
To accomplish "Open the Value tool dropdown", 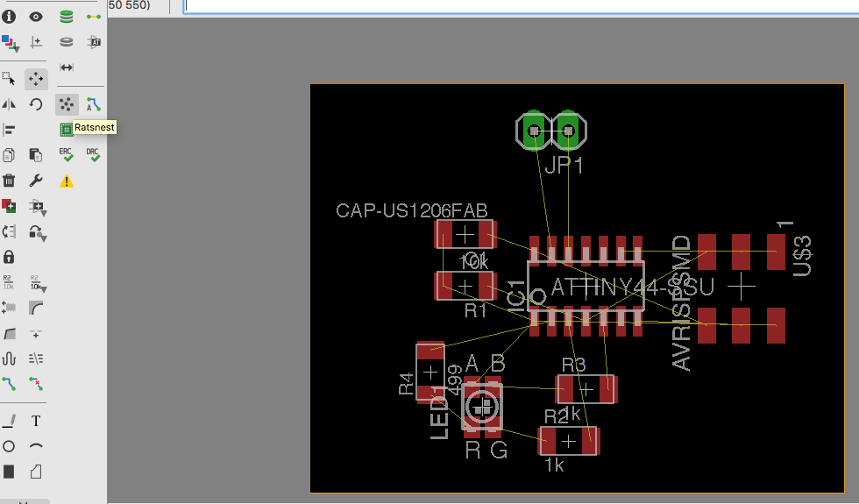I will coord(38,283).
